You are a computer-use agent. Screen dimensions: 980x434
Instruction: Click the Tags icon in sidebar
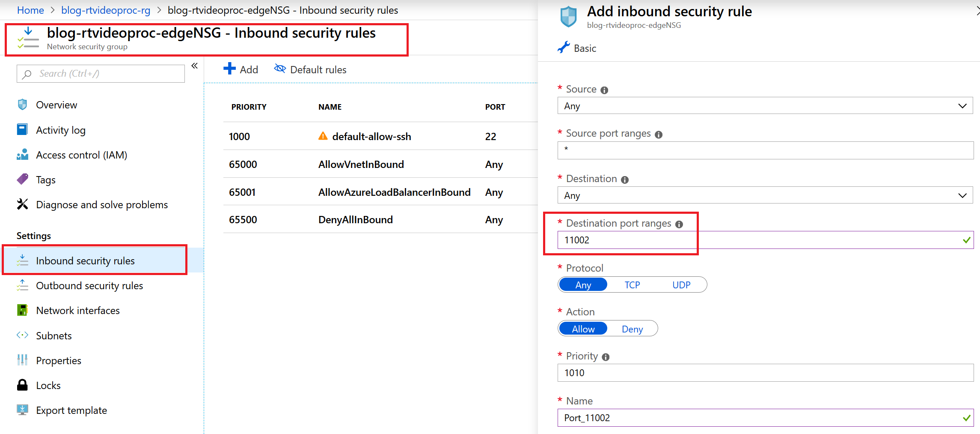[22, 179]
